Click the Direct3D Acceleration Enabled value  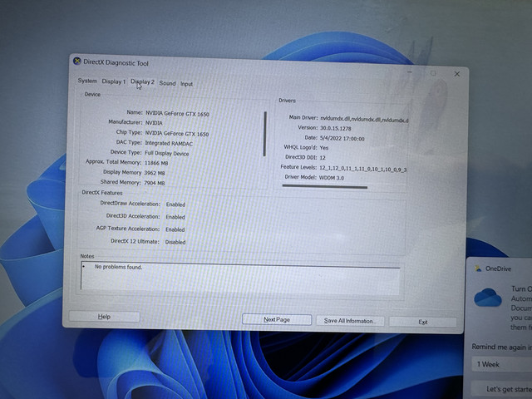[x=175, y=217]
